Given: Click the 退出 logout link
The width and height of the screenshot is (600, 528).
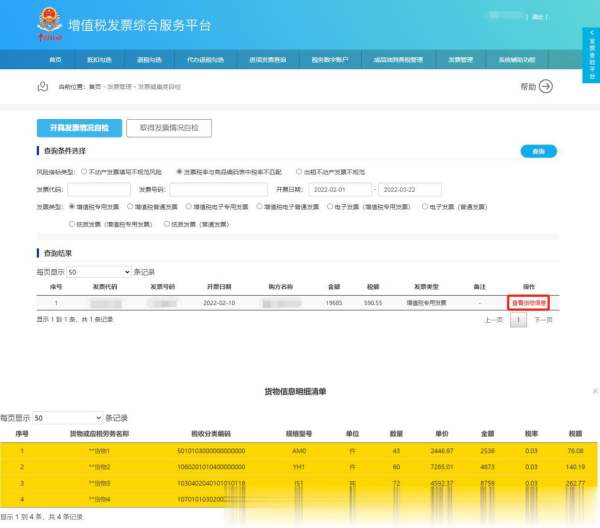Looking at the screenshot, I should click(x=539, y=17).
